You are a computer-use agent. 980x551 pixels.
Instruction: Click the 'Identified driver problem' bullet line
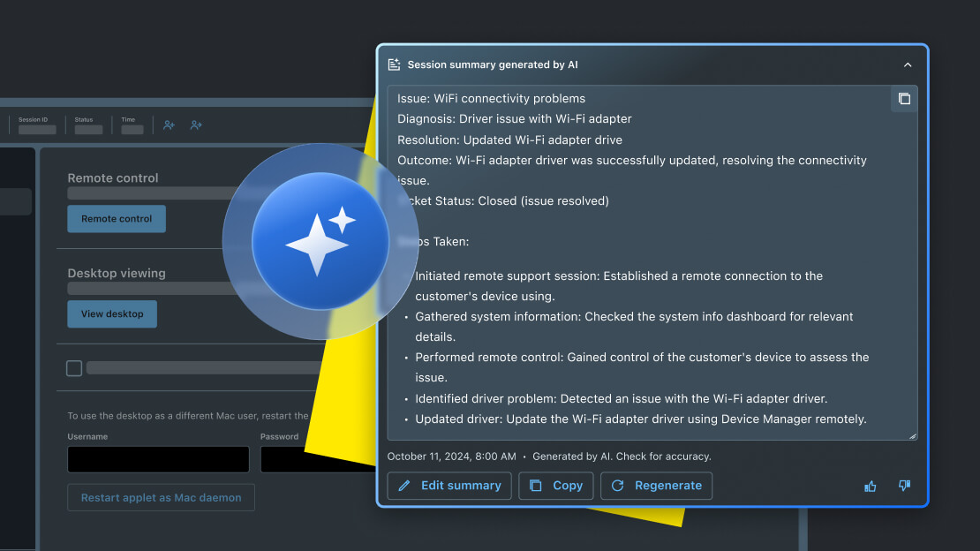[x=622, y=399]
